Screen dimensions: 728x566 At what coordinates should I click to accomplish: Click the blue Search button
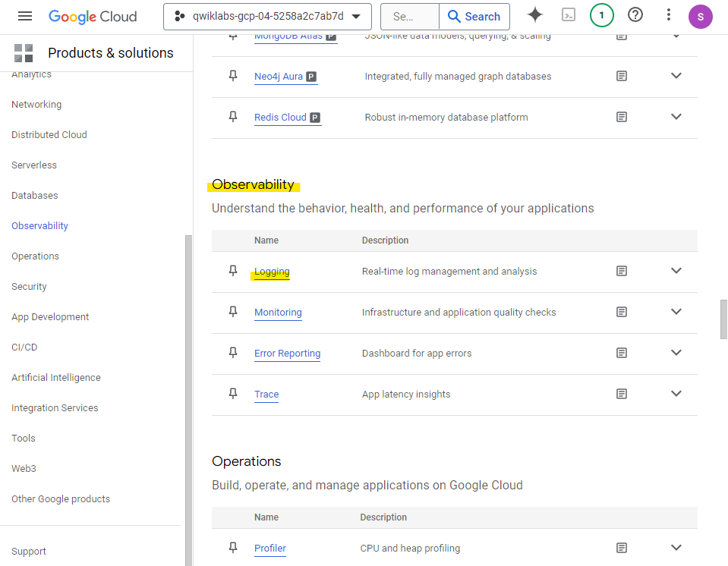pyautogui.click(x=474, y=16)
